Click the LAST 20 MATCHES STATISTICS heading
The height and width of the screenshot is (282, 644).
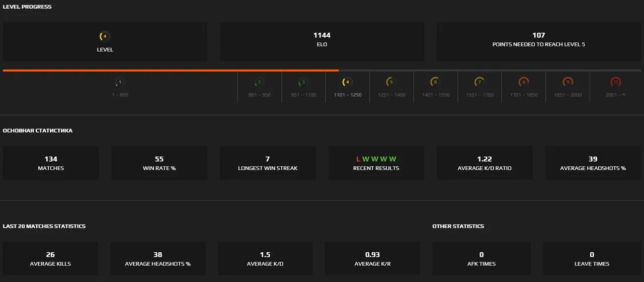point(44,227)
